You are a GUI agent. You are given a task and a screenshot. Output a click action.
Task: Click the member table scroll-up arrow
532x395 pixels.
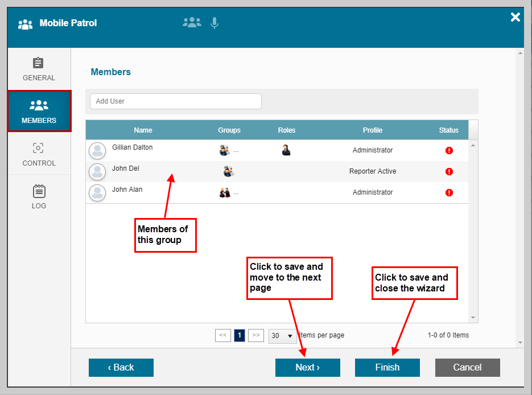coord(473,145)
